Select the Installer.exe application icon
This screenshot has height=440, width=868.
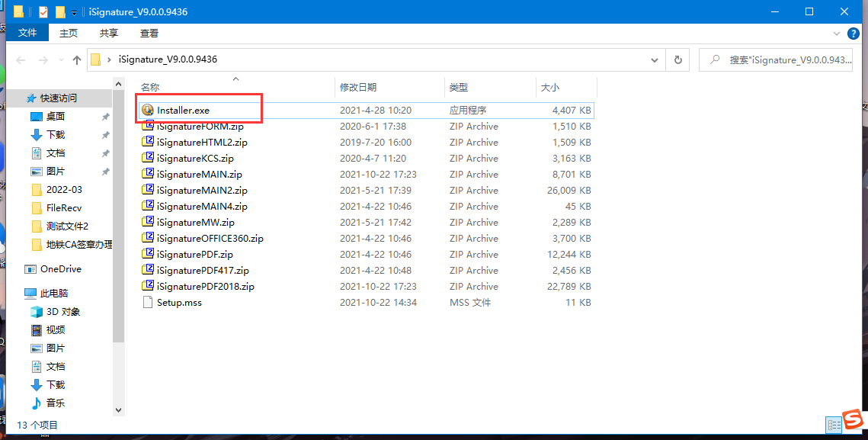click(148, 111)
